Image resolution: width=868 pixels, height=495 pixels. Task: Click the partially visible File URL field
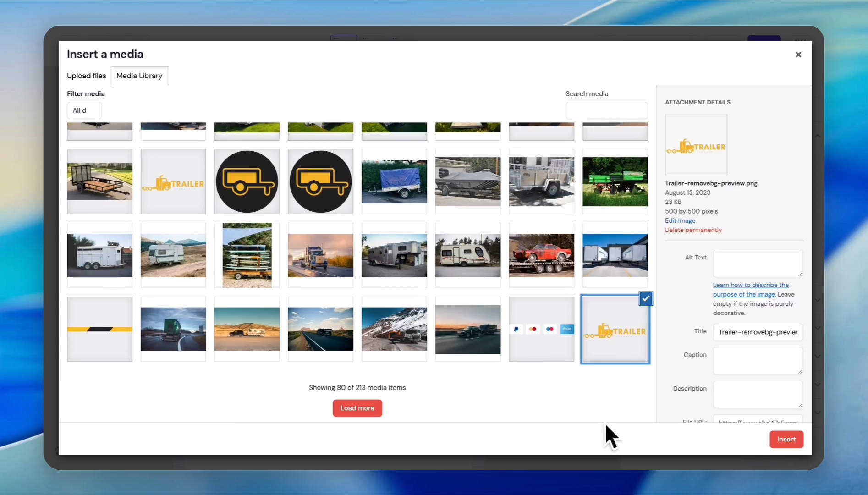758,419
